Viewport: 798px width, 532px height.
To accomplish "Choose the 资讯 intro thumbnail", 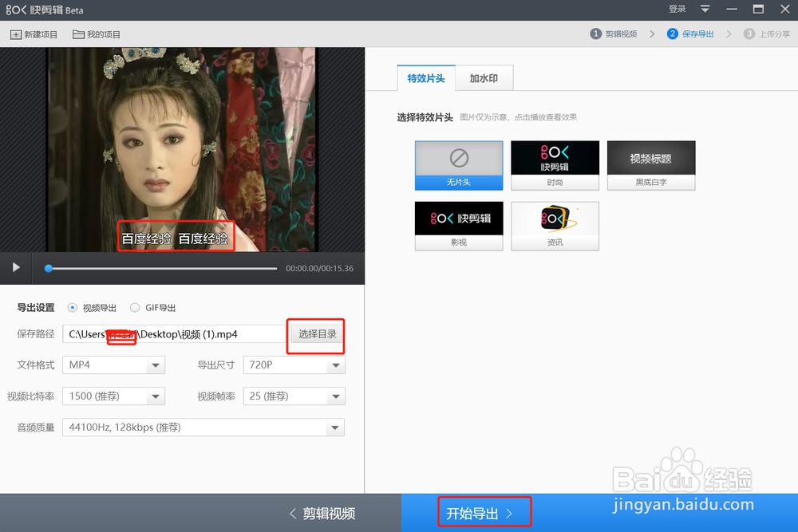I will [x=555, y=226].
